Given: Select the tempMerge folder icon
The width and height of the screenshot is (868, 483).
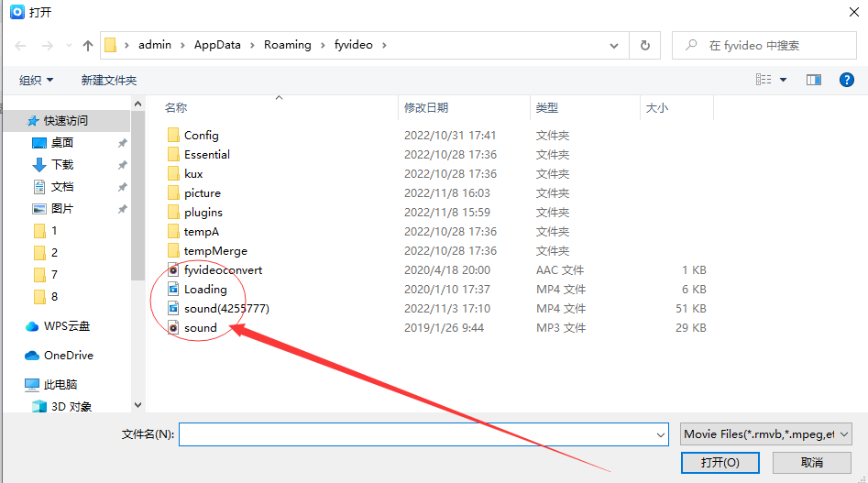Looking at the screenshot, I should [173, 250].
